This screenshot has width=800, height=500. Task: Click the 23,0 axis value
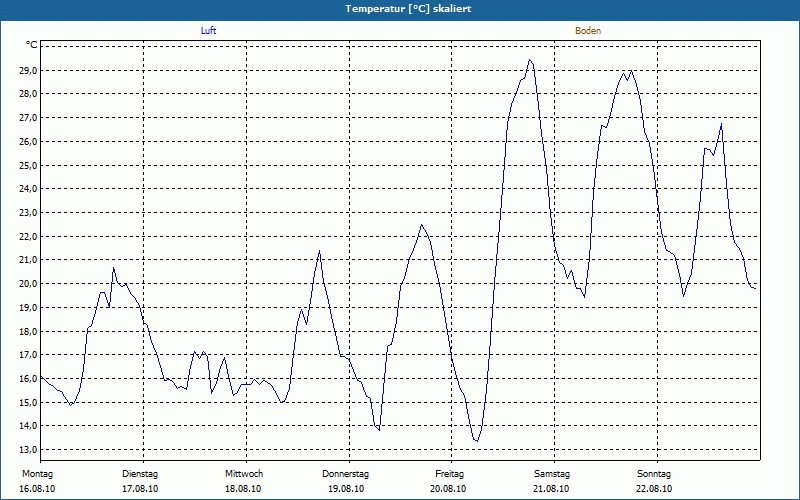click(x=28, y=213)
